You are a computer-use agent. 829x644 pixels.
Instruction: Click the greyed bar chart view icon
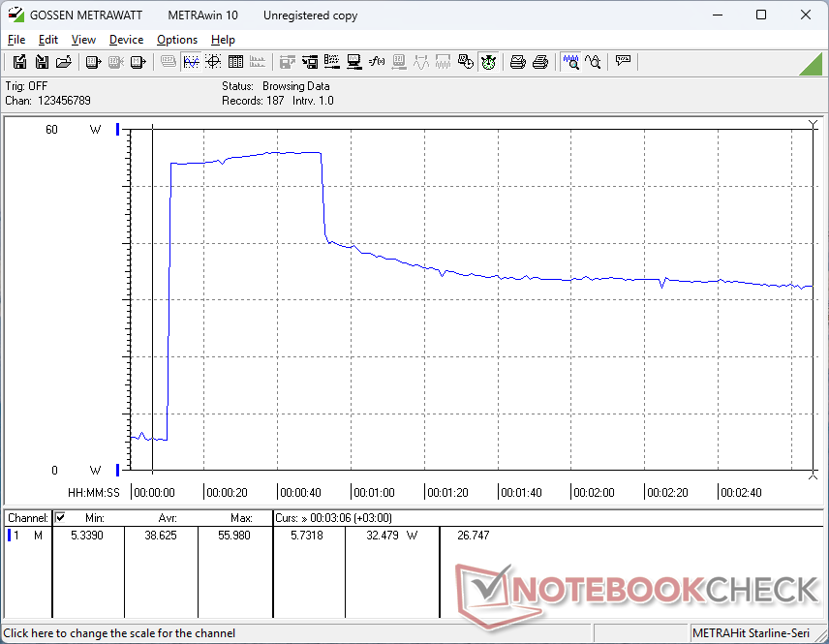258,62
